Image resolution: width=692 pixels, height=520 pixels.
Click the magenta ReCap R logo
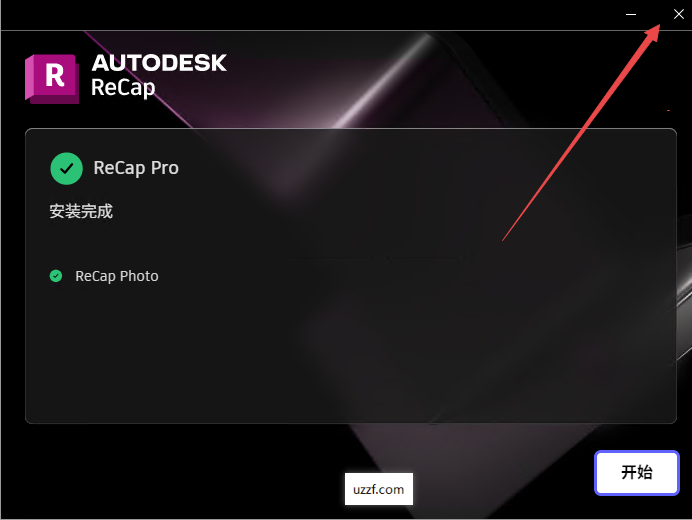tap(52, 79)
